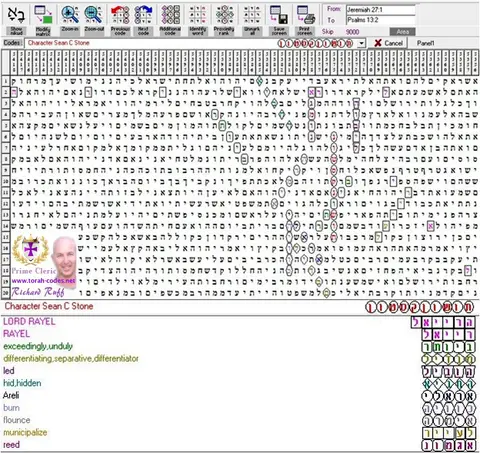This screenshot has height=453, width=480.
Task: Click the Zoom-in magnifier icon
Action: (x=70, y=15)
